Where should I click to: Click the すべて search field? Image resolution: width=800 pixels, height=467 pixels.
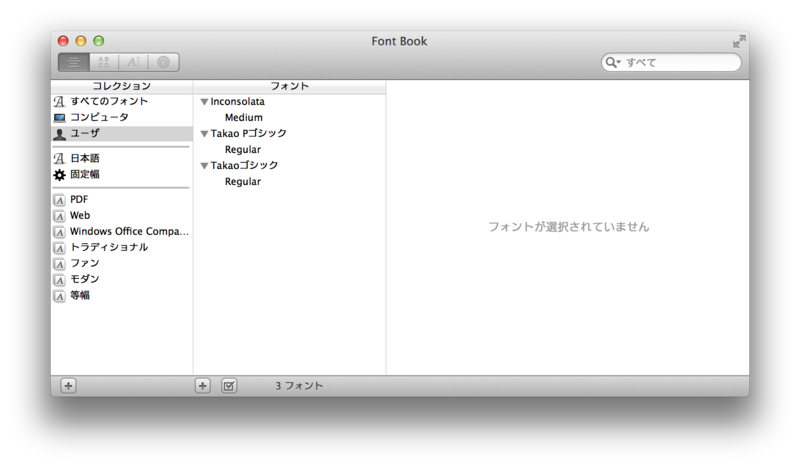click(x=671, y=62)
